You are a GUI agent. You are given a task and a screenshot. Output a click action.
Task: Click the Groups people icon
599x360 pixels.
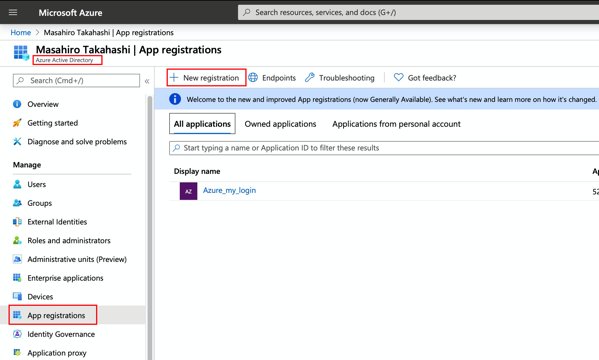[x=17, y=203]
